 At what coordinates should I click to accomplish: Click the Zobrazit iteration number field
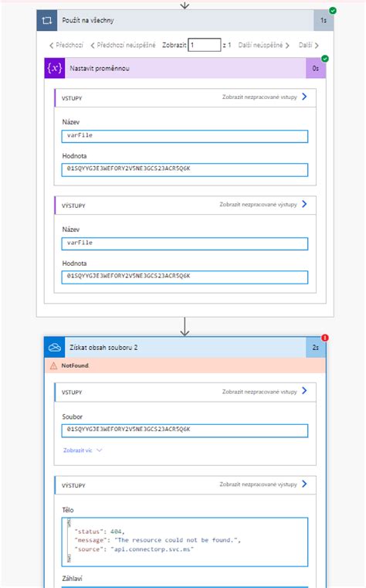204,45
